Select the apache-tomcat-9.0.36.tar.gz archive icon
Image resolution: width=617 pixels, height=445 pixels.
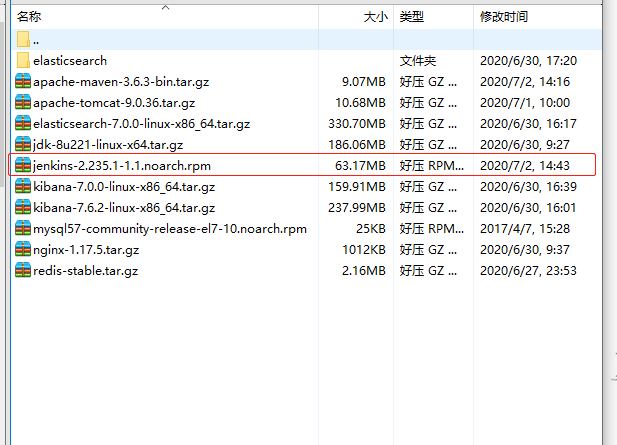[x=23, y=102]
